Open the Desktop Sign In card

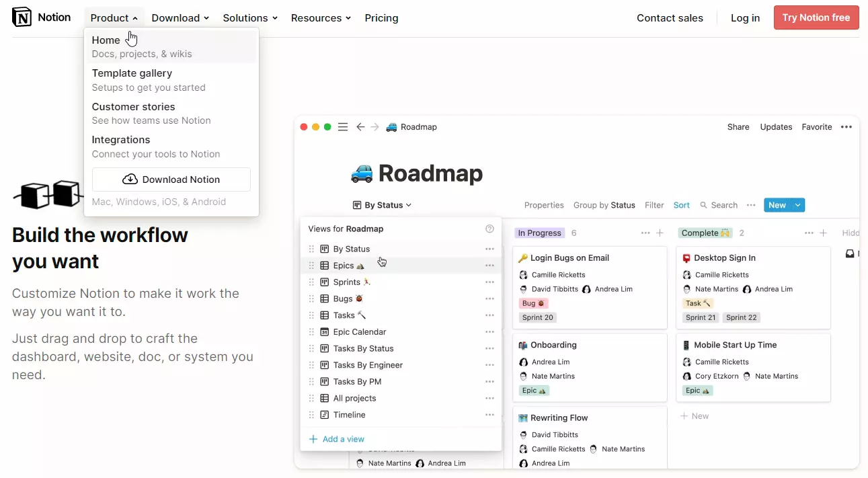[753, 288]
